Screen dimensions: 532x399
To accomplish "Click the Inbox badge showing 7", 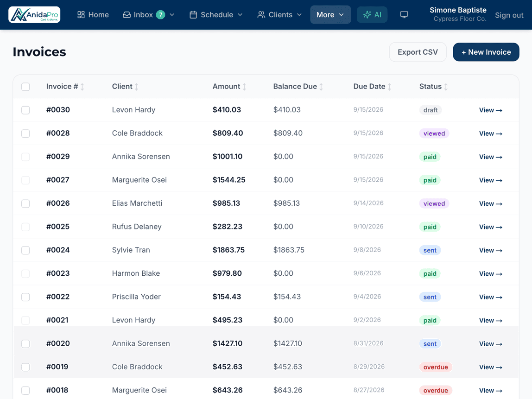I will pos(160,14).
